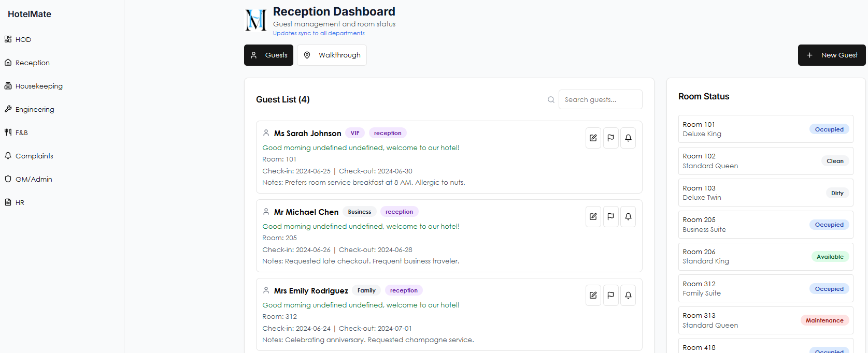Screen dimensions: 868x353
Task: Navigate to F&B section
Action: pos(17,133)
